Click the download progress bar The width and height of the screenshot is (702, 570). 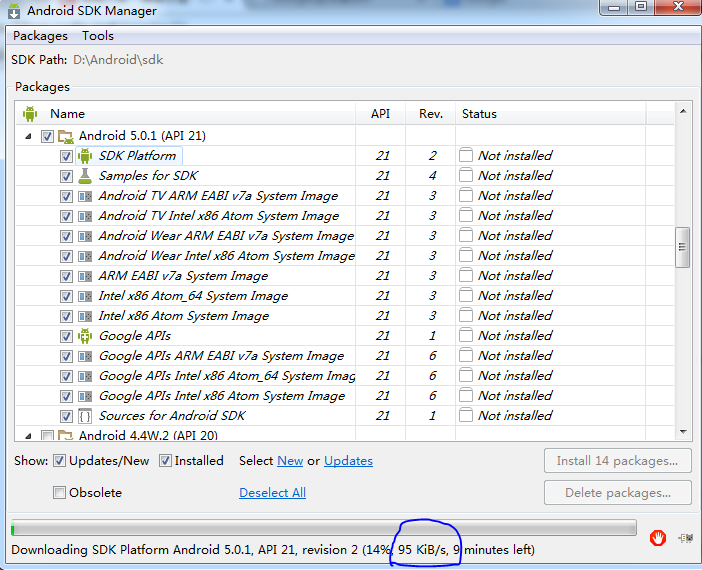(323, 527)
